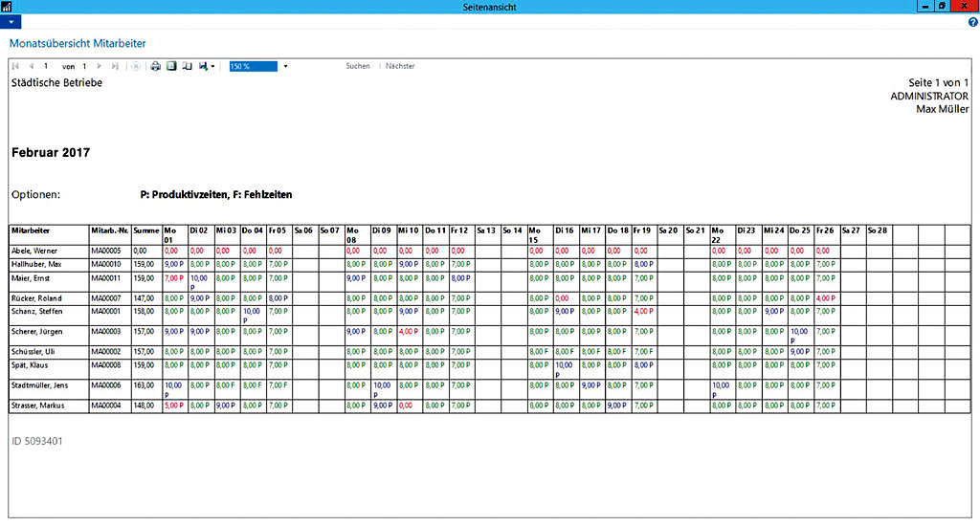Restore down the Seitenansicht window

point(942,6)
